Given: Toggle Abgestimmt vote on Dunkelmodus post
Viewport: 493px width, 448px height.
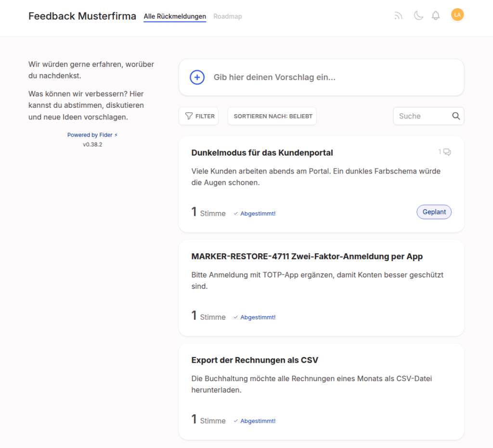Looking at the screenshot, I should point(255,213).
